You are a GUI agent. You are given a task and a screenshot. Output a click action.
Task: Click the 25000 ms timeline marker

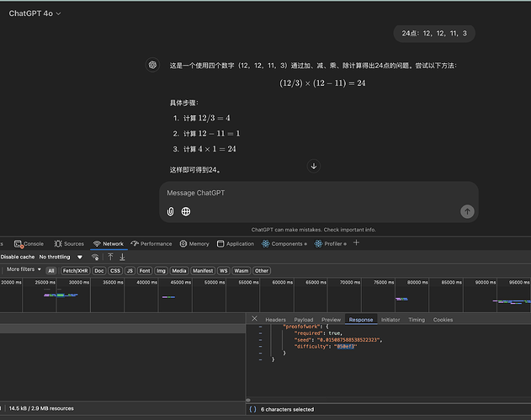(45, 282)
